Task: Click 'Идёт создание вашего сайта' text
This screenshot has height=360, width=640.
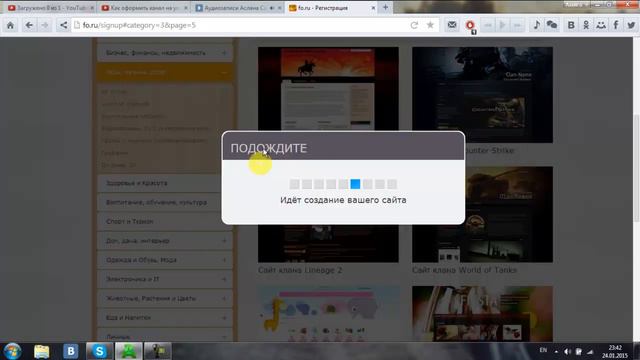Action: pyautogui.click(x=343, y=200)
